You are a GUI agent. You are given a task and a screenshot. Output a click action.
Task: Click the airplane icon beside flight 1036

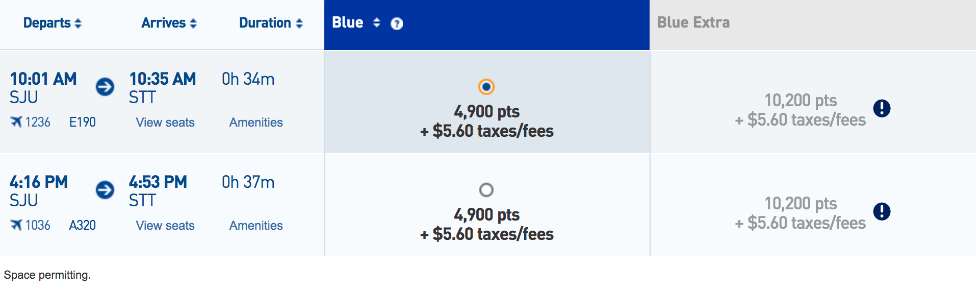(16, 225)
